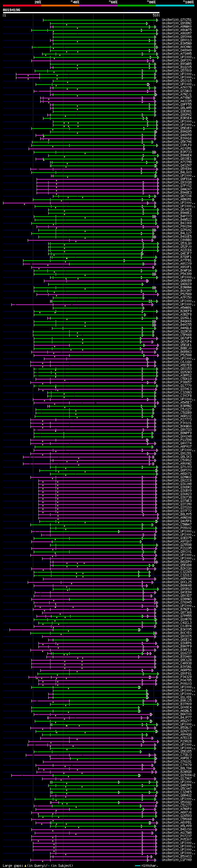Click the UniRef100_C6JUQ0 entry

[177, 362]
